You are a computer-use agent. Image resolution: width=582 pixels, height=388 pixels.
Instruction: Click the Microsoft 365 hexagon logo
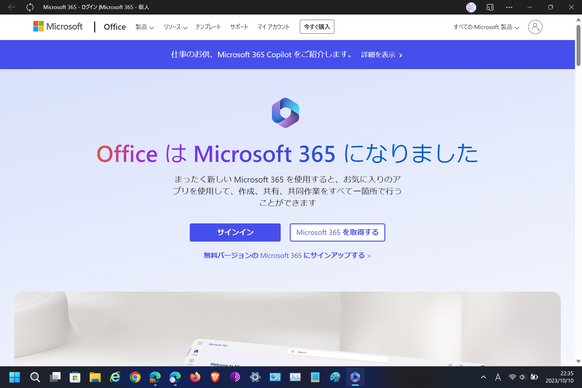285,113
